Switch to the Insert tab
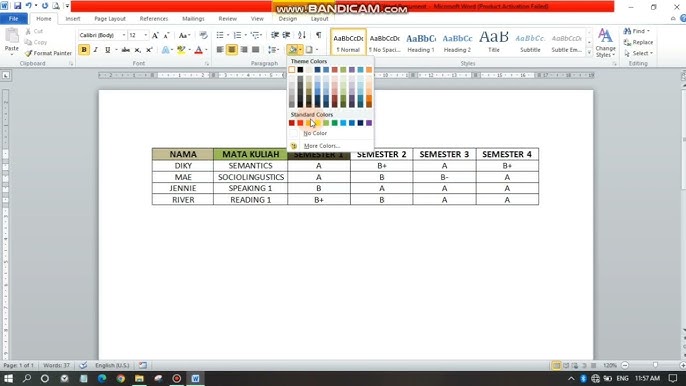The width and height of the screenshot is (686, 386). [73, 18]
